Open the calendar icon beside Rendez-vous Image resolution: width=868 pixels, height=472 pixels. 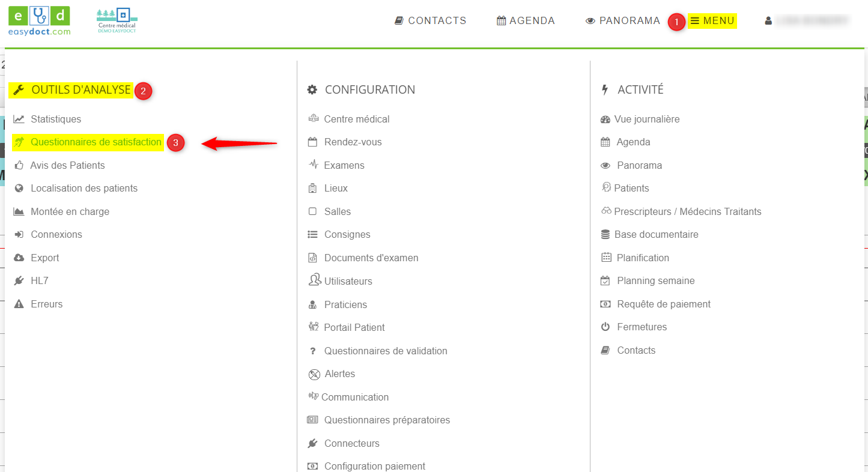312,142
